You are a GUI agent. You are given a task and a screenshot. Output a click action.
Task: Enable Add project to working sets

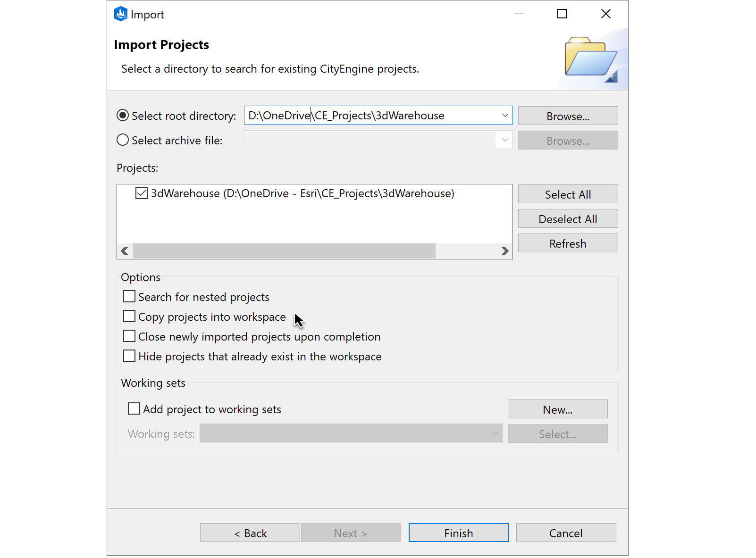134,409
